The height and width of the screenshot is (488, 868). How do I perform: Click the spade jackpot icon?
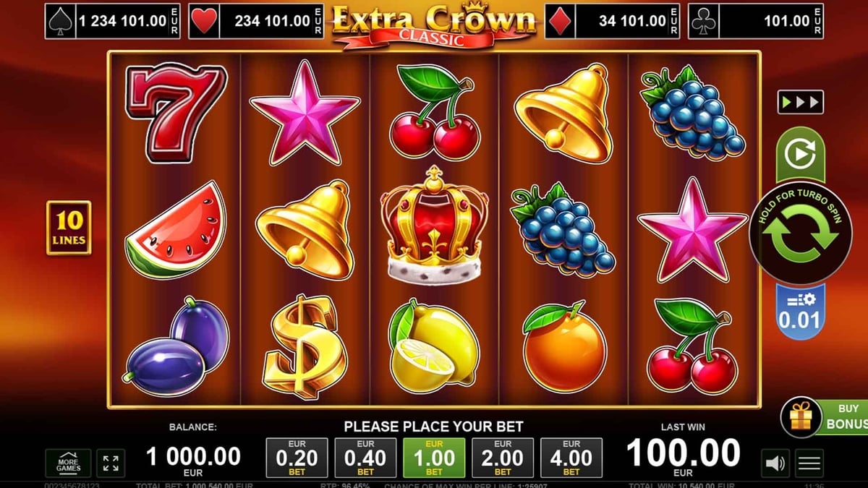(58, 22)
